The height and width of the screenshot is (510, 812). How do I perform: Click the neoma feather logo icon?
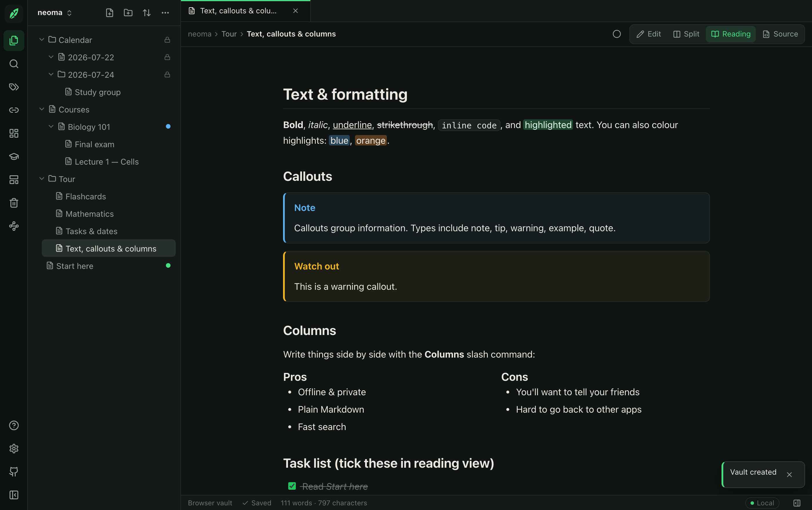[x=14, y=13]
